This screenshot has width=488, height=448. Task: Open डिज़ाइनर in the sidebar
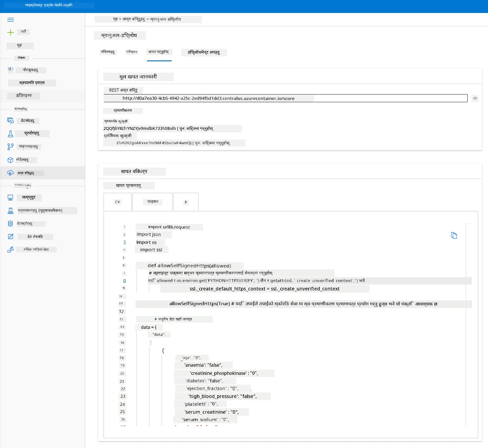pyautogui.click(x=24, y=96)
